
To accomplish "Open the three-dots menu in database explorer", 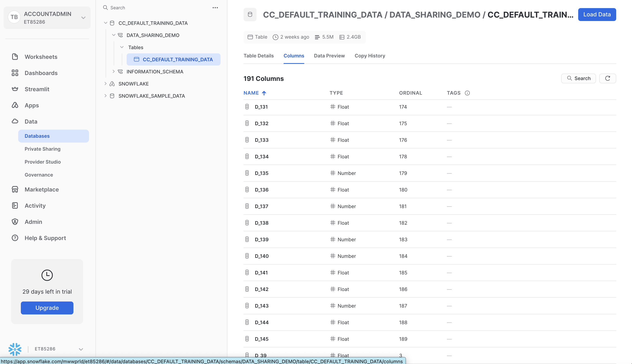I will click(215, 8).
